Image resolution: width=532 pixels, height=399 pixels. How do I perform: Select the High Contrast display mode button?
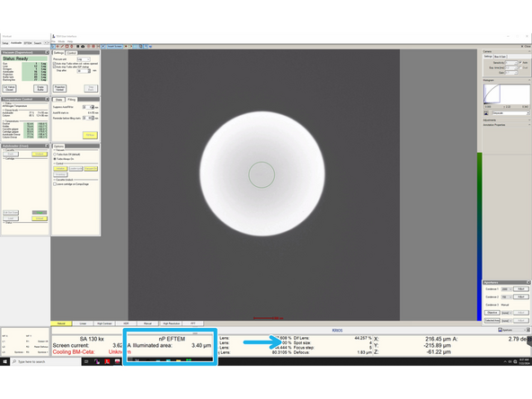tap(104, 324)
